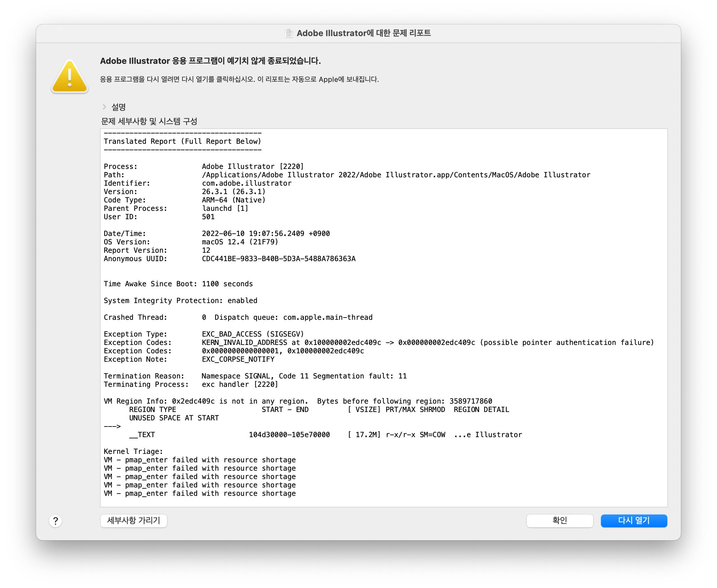Click the question mark help button

click(55, 521)
